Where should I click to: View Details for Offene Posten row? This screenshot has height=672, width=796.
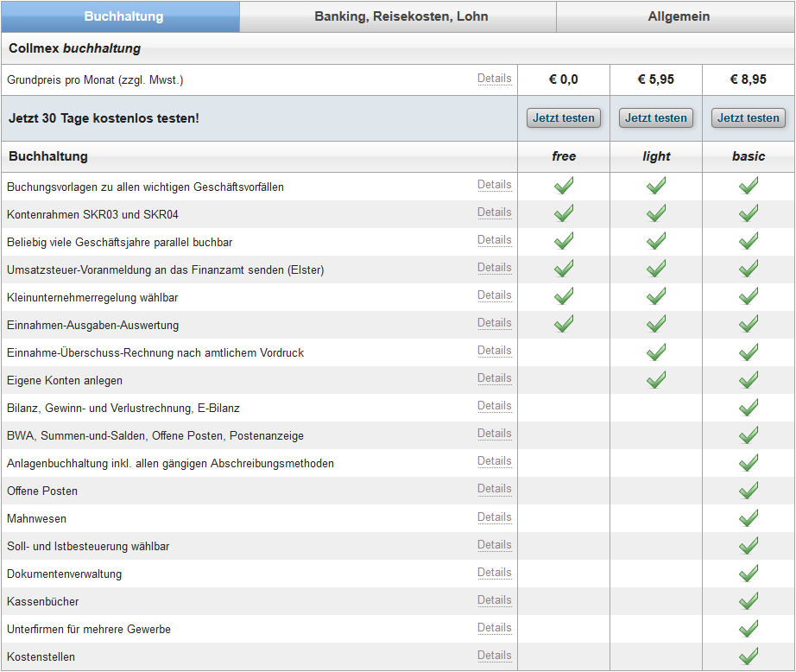coord(495,489)
